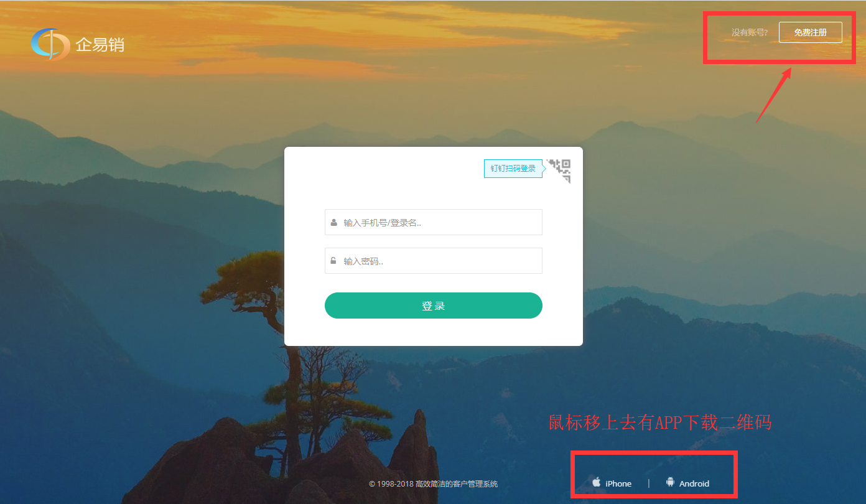866x504 pixels.
Task: Click the divider between iPhone and Android
Action: pyautogui.click(x=648, y=483)
